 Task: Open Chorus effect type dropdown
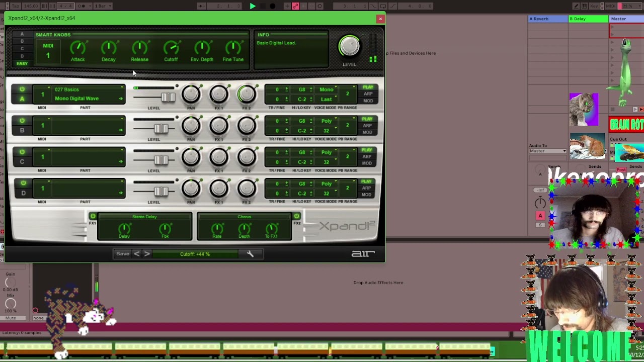click(244, 217)
